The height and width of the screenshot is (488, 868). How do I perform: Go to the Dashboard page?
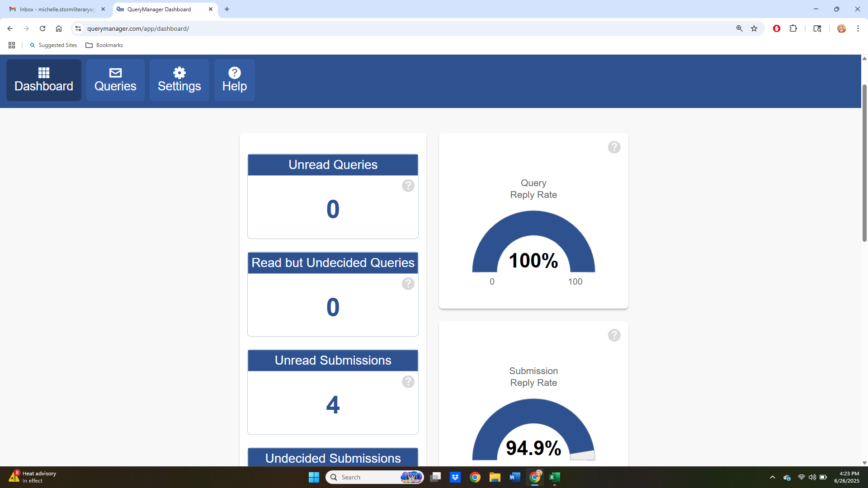[44, 80]
